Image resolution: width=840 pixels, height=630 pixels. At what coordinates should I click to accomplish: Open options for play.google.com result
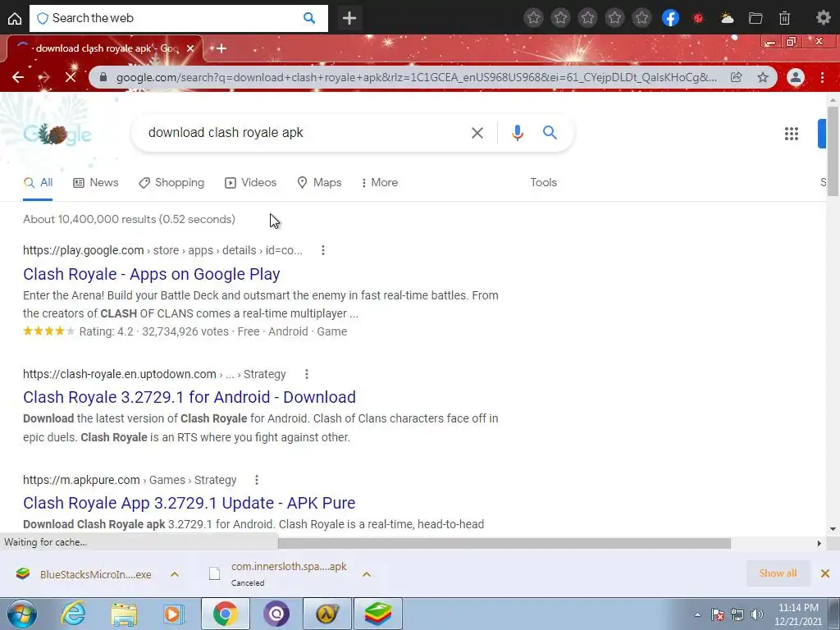(323, 250)
